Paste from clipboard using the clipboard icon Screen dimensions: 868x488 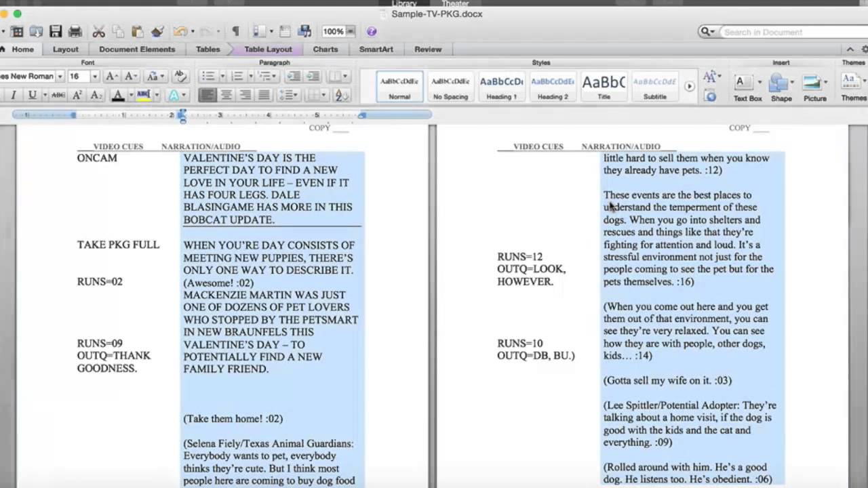(x=138, y=31)
